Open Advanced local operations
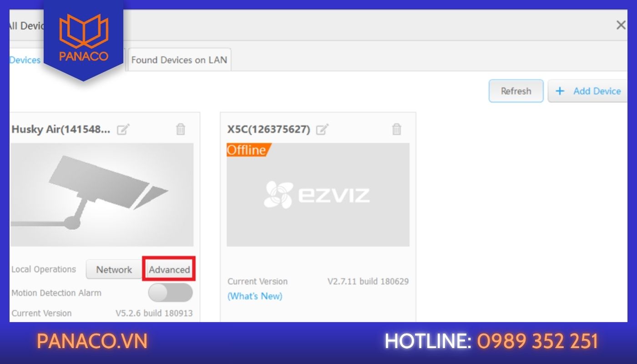The width and height of the screenshot is (637, 364). pyautogui.click(x=169, y=269)
